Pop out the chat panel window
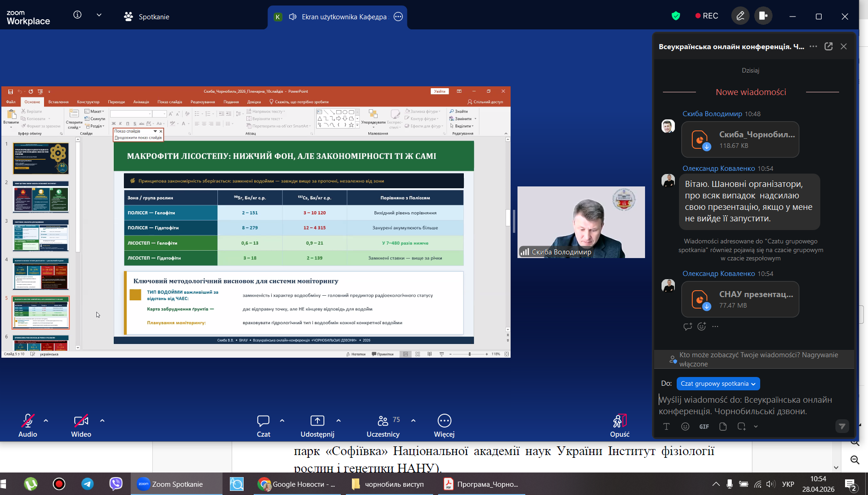 [829, 46]
